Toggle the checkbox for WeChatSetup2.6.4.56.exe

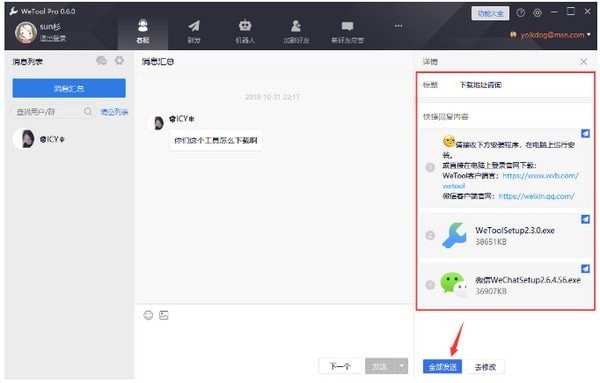585,268
